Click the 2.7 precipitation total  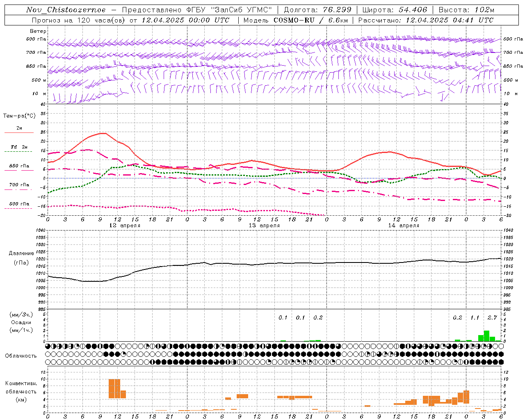pyautogui.click(x=492, y=318)
